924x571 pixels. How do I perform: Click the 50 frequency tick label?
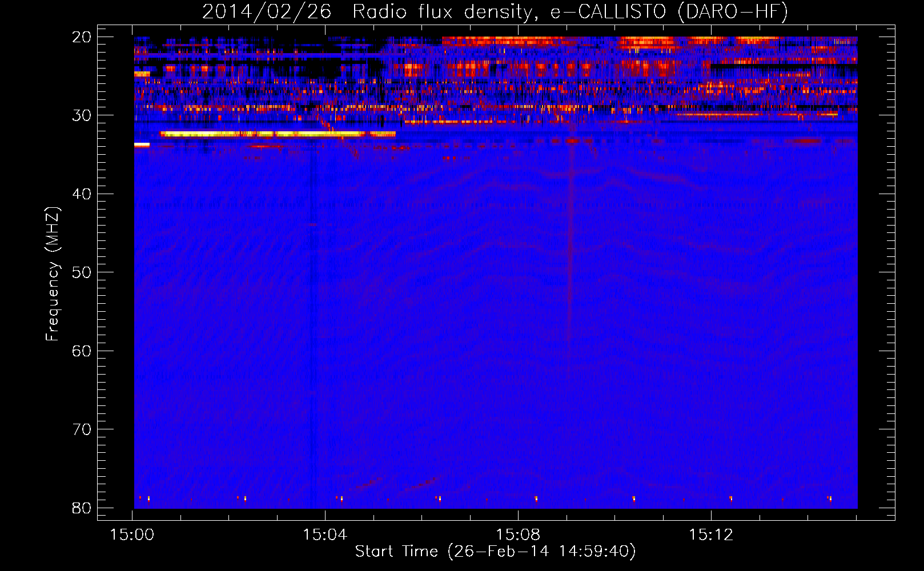pos(82,272)
